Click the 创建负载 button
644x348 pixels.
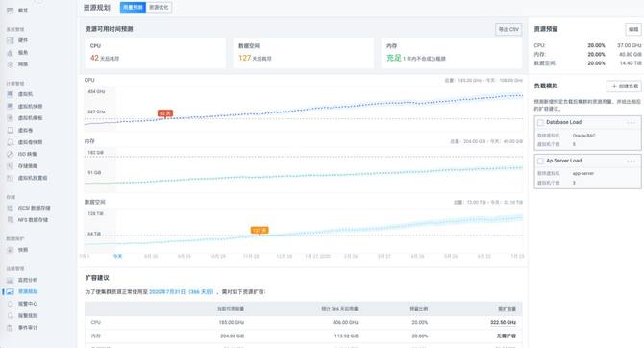tap(624, 87)
